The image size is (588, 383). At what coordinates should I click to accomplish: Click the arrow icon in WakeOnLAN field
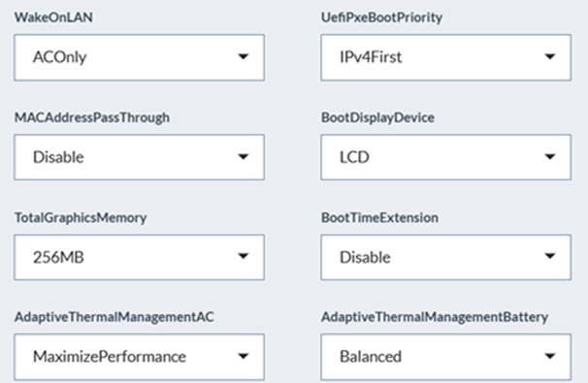[x=244, y=56]
